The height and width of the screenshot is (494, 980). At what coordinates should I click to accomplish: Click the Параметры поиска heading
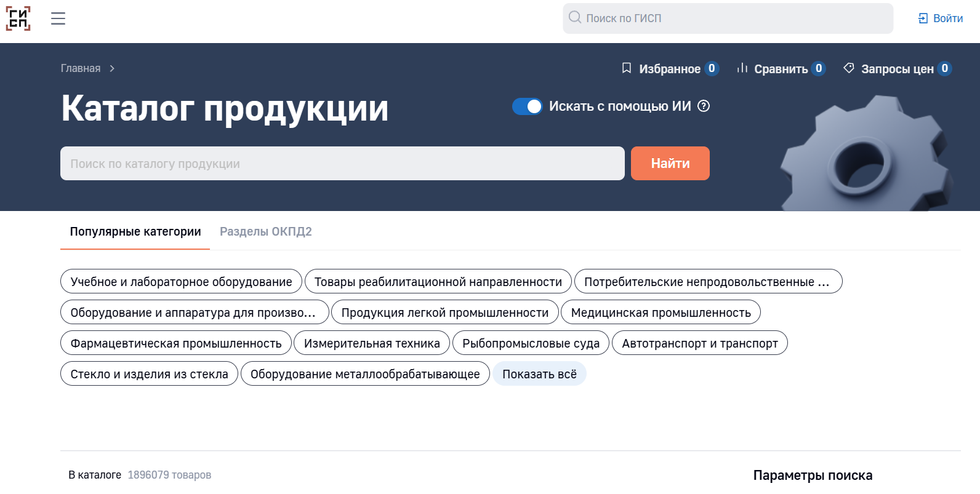pos(813,475)
